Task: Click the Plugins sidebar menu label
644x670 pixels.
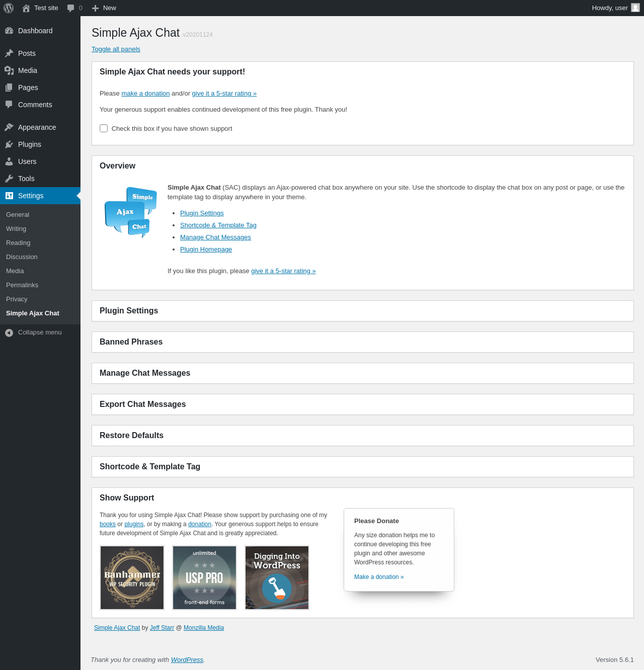Action: pyautogui.click(x=30, y=144)
